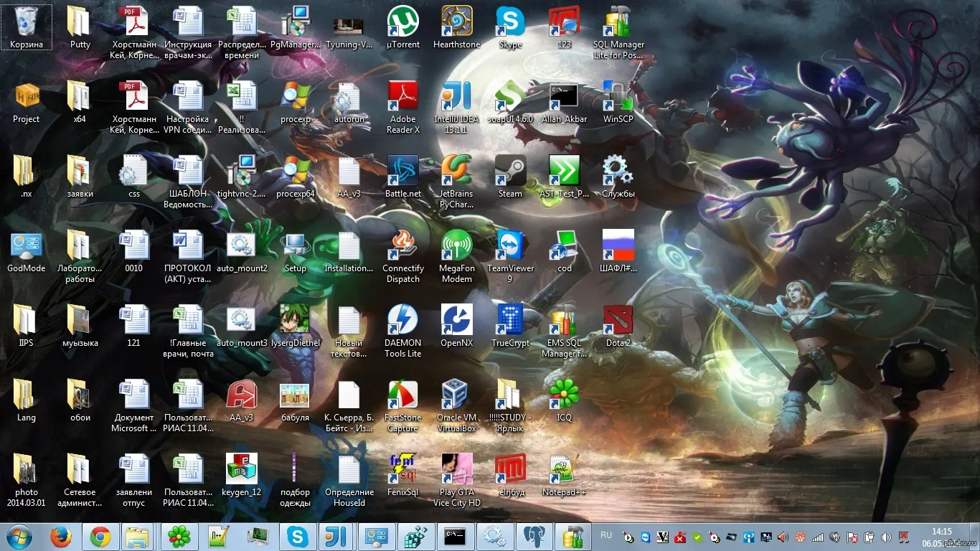Open the Setup desktop icon
980x551 pixels.
coord(296,251)
